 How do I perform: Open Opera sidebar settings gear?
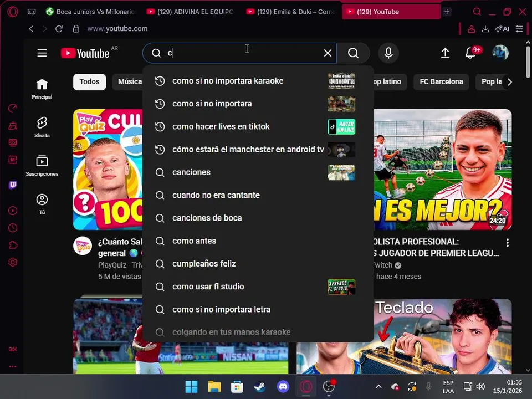pyautogui.click(x=13, y=262)
